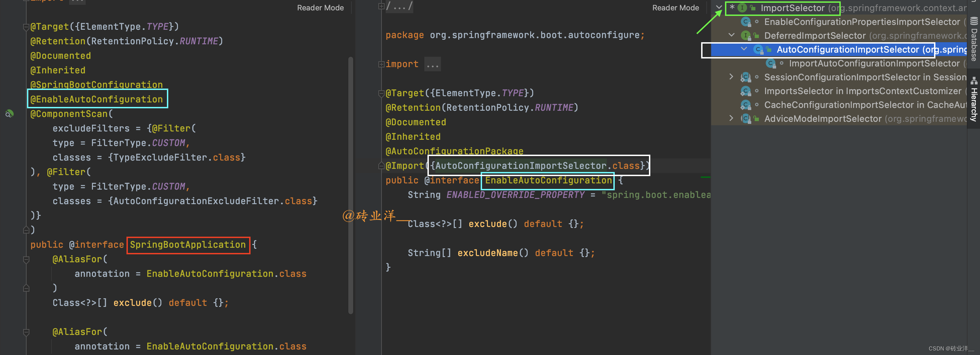980x355 pixels.
Task: Select CacheConfigurationImportSelector row in hierarchy
Action: tap(839, 105)
